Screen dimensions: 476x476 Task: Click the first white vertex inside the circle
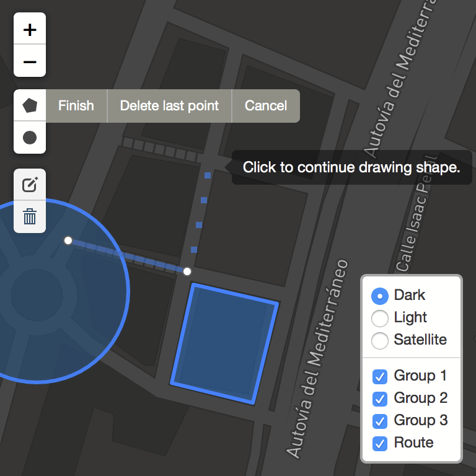pyautogui.click(x=68, y=240)
